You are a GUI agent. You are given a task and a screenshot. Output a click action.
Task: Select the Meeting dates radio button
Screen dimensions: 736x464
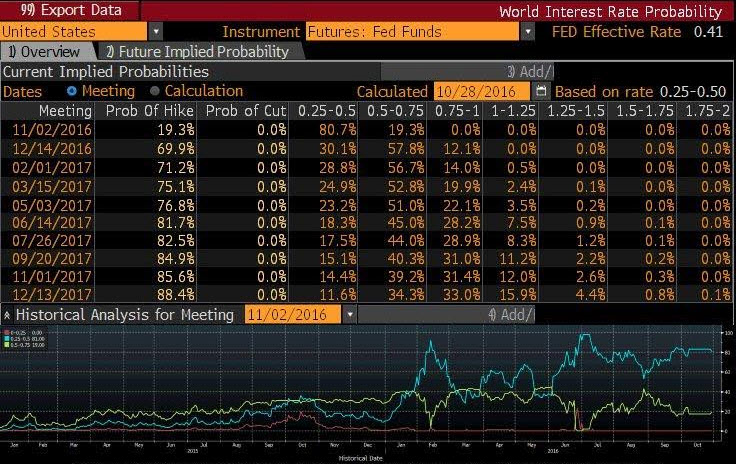click(71, 91)
